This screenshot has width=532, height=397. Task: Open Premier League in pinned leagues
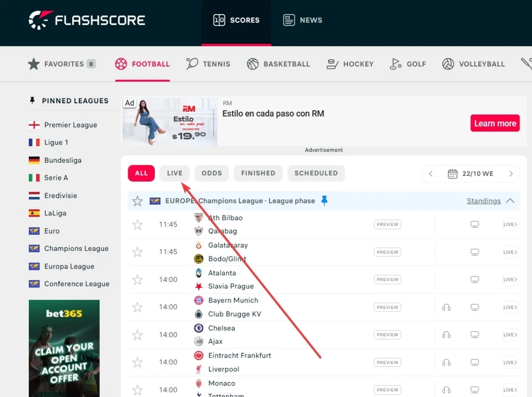click(x=70, y=125)
